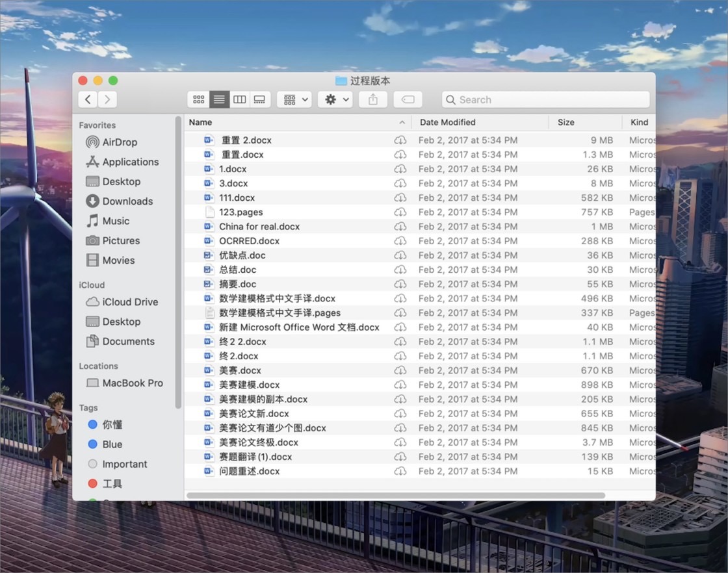
Task: Select the file 终 2 2.docx
Action: click(420, 342)
